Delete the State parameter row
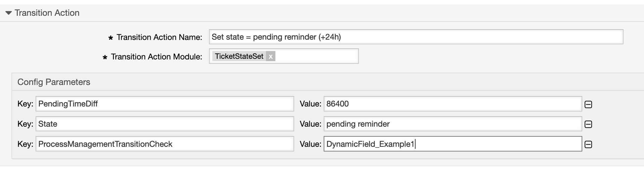This screenshot has width=644, height=174. 588,125
